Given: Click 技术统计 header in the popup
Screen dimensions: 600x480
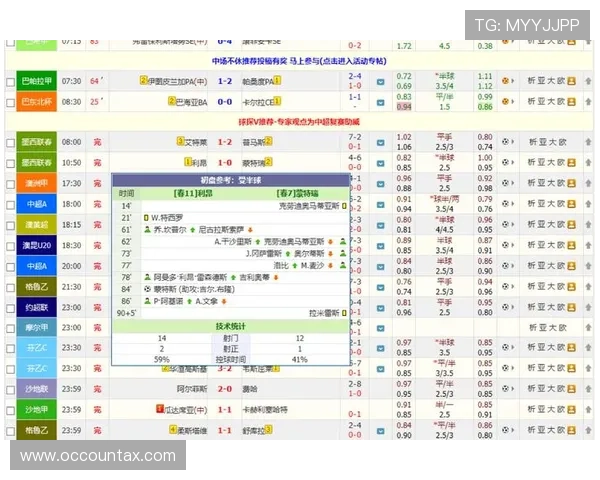Looking at the screenshot, I should pyautogui.click(x=231, y=326).
